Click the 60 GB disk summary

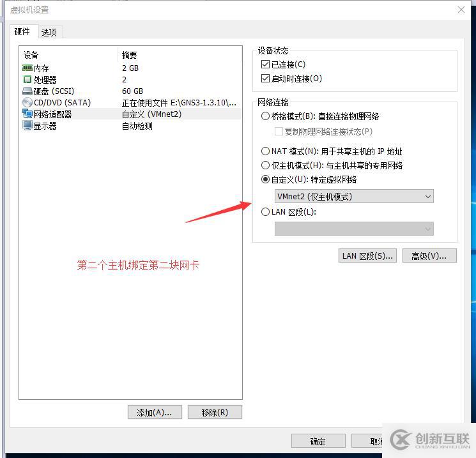coord(132,91)
